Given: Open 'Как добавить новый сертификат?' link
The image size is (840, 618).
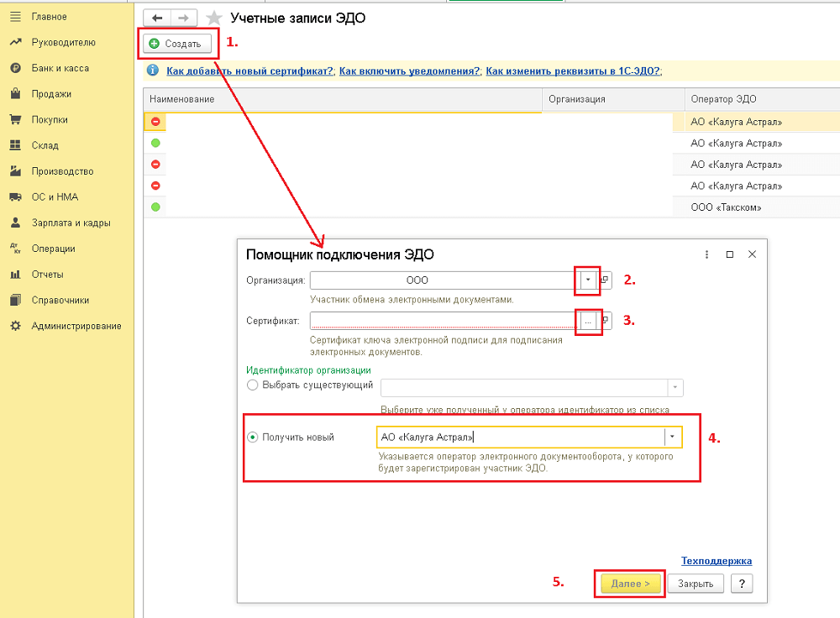Looking at the screenshot, I should tap(249, 71).
